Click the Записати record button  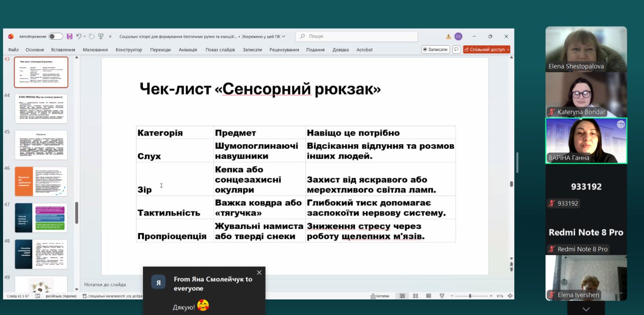[435, 50]
